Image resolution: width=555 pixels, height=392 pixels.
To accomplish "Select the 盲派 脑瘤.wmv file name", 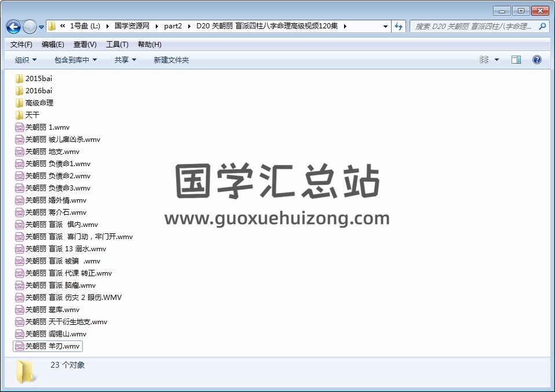I will (x=60, y=285).
